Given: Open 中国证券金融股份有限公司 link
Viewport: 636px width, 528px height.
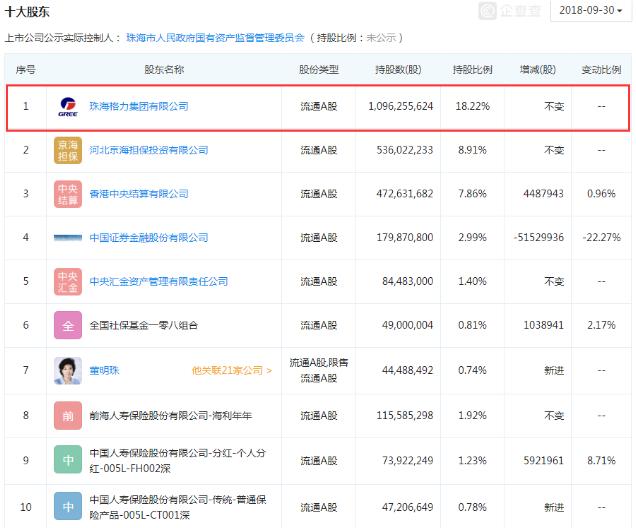Looking at the screenshot, I should point(149,237).
